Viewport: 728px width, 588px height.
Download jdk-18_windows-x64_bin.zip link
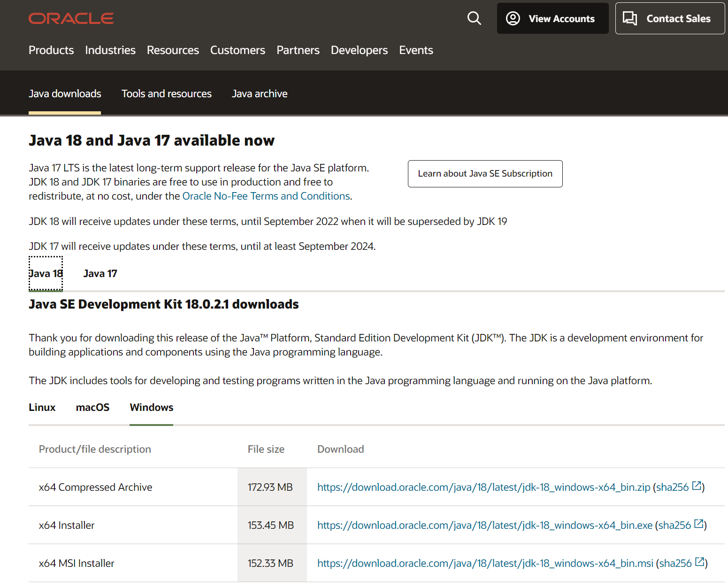point(484,487)
